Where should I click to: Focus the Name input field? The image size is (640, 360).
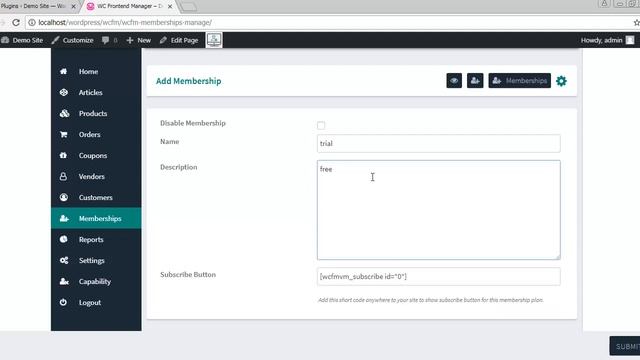[x=438, y=143]
